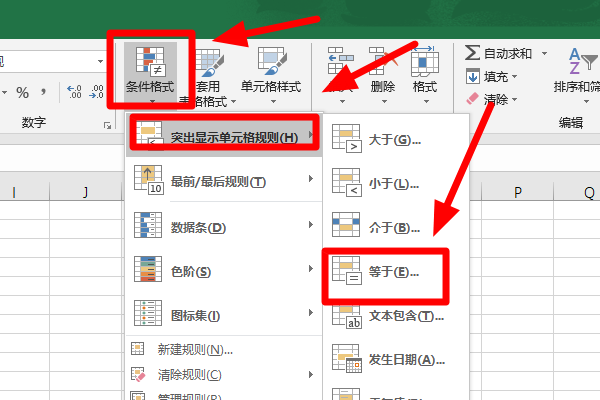600x400 pixels.
Task: Select column P header
Action: point(517,191)
